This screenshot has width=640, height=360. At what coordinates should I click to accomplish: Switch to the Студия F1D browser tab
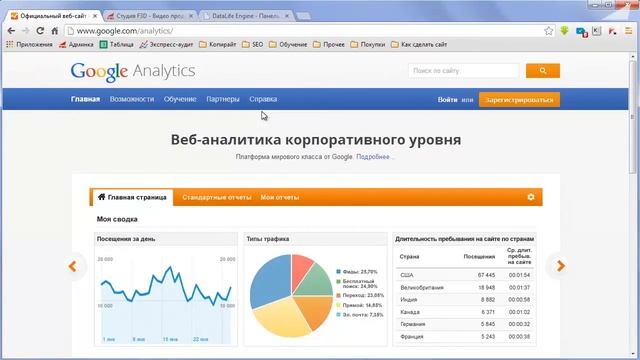pos(149,16)
